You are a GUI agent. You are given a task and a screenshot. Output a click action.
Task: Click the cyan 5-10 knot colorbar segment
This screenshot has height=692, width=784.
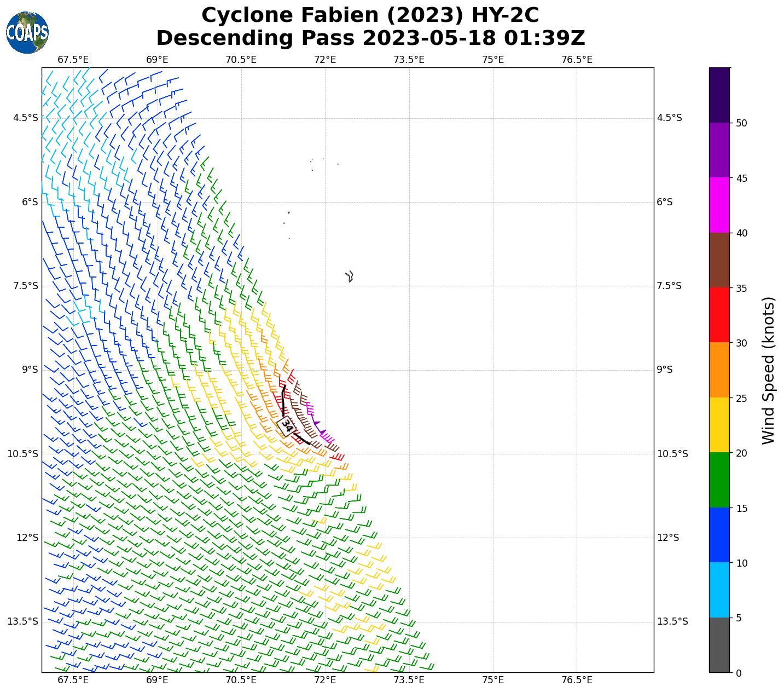point(719,590)
